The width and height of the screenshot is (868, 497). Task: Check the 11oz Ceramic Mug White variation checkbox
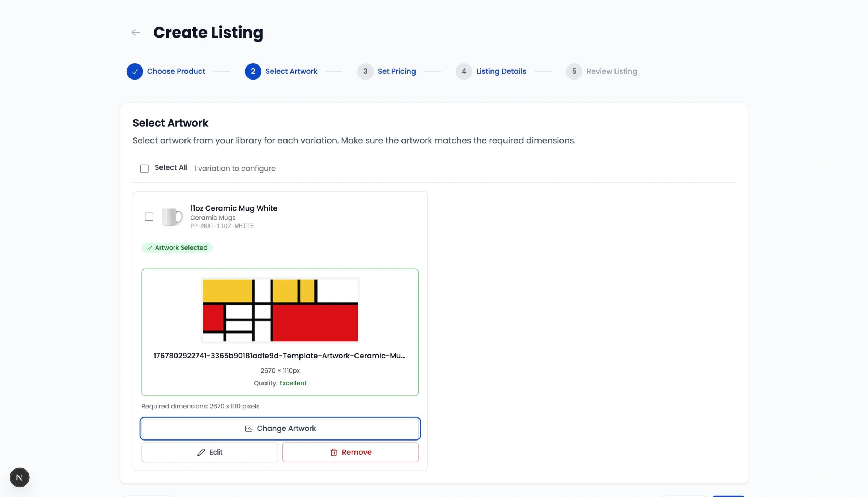pos(149,217)
